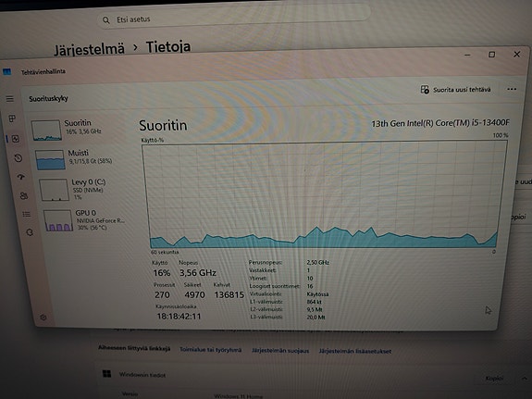
Task: Open Task Manager hamburger navigation menu
Action: (x=10, y=99)
